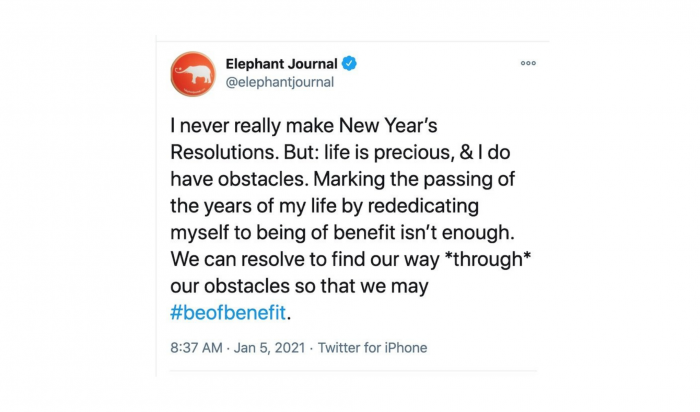Click the words "isn't enough." in the tweet
The width and height of the screenshot is (700, 412).
click(457, 233)
